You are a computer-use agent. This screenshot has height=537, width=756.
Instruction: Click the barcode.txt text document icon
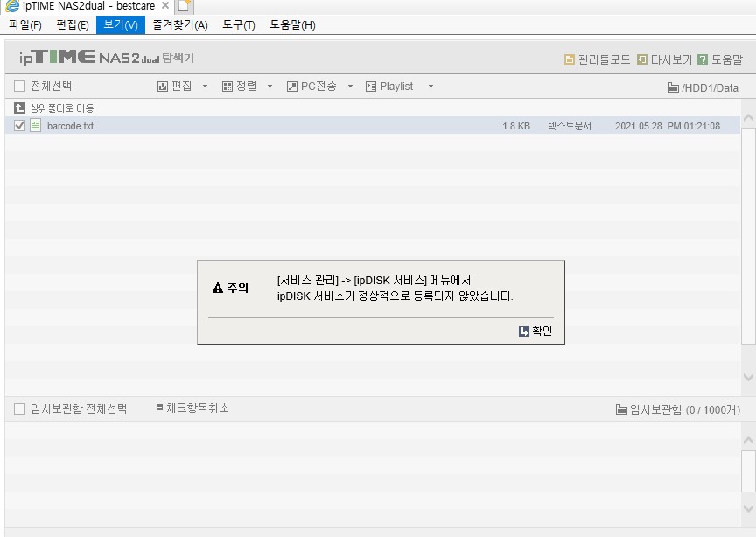click(36, 125)
